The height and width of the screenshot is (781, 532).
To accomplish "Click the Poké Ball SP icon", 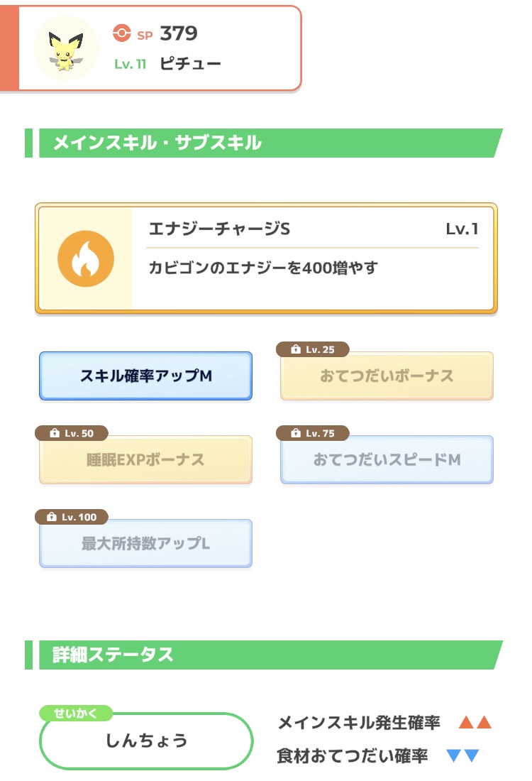I will [x=122, y=33].
